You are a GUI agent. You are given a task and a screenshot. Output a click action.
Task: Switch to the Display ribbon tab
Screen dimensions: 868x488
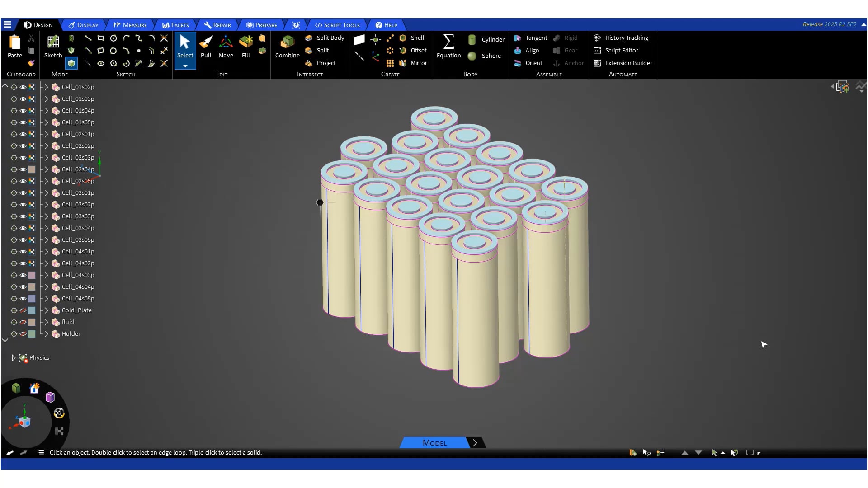click(x=83, y=25)
